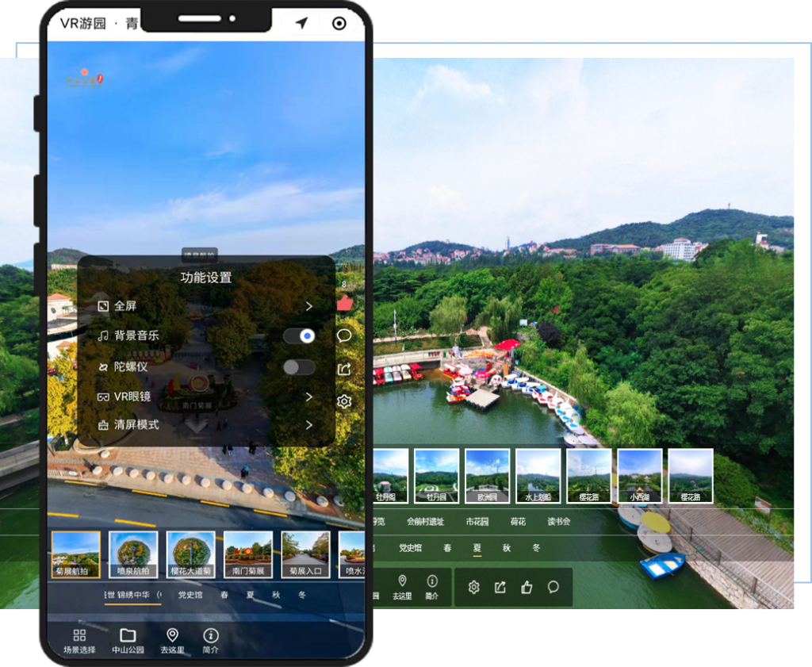Click the settings gear in desktop toolbar
The width and height of the screenshot is (812, 667).
[473, 587]
